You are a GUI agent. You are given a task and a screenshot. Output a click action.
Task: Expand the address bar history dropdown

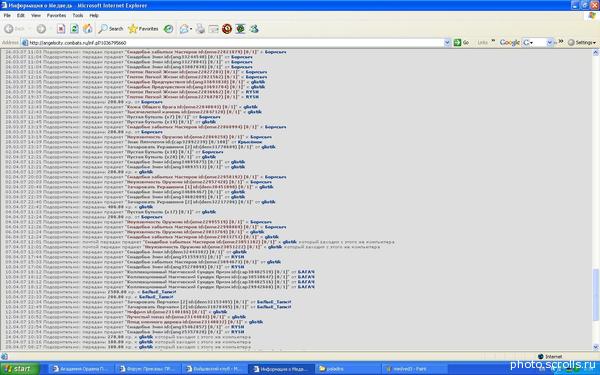[447, 43]
